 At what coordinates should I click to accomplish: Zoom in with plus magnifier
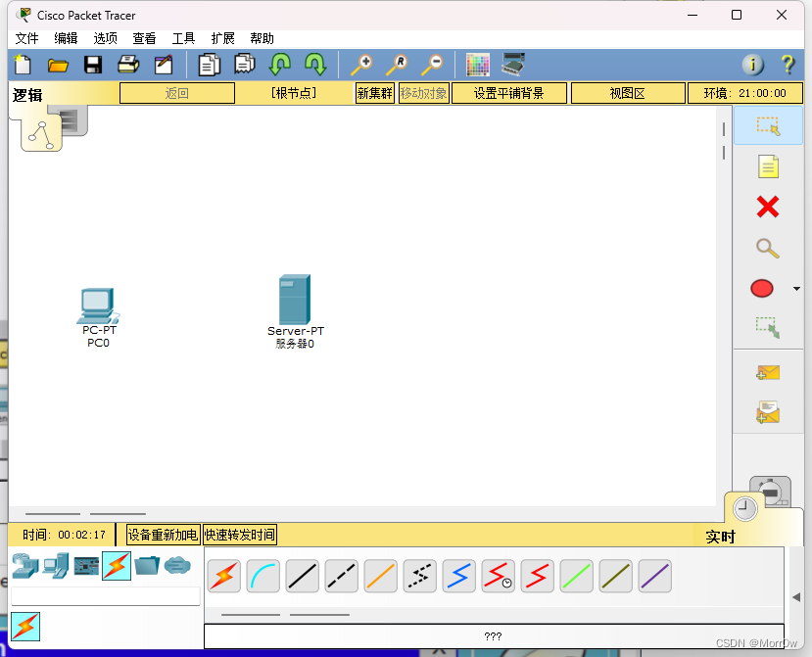coord(361,65)
